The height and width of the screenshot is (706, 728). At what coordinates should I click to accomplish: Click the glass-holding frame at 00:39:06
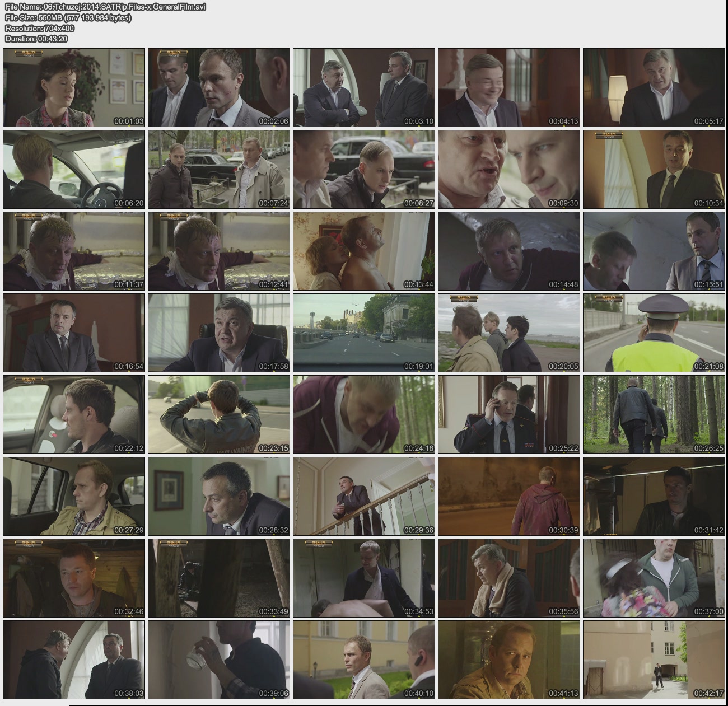point(219,660)
